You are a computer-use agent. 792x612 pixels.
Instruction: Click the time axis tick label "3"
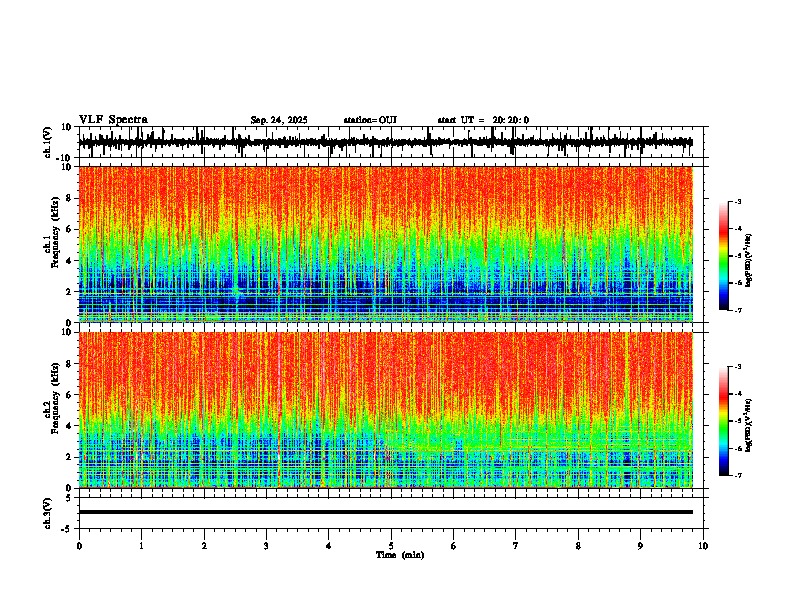pyautogui.click(x=266, y=546)
